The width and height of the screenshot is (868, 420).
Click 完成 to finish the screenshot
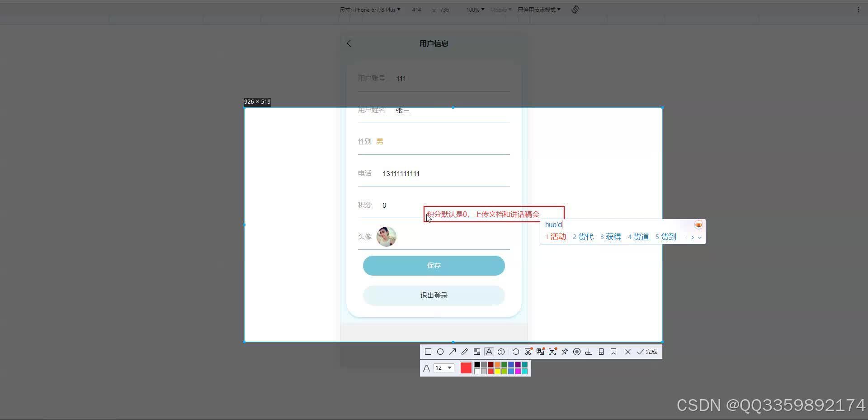coord(647,352)
